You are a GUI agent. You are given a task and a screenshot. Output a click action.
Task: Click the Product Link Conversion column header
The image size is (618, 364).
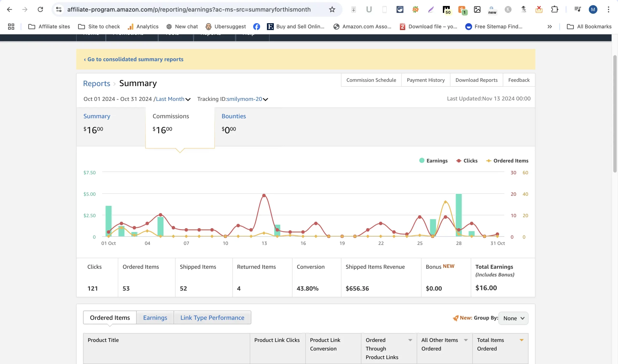[333, 348]
